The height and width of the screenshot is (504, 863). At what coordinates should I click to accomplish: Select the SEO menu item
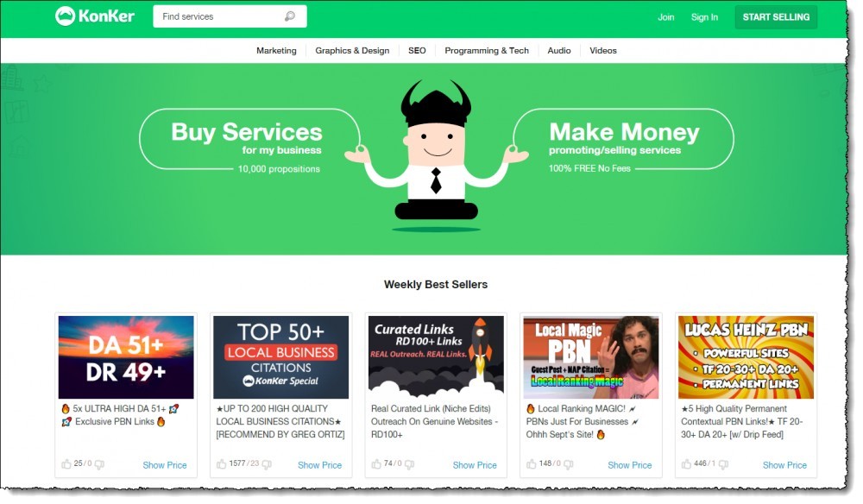[x=417, y=51]
